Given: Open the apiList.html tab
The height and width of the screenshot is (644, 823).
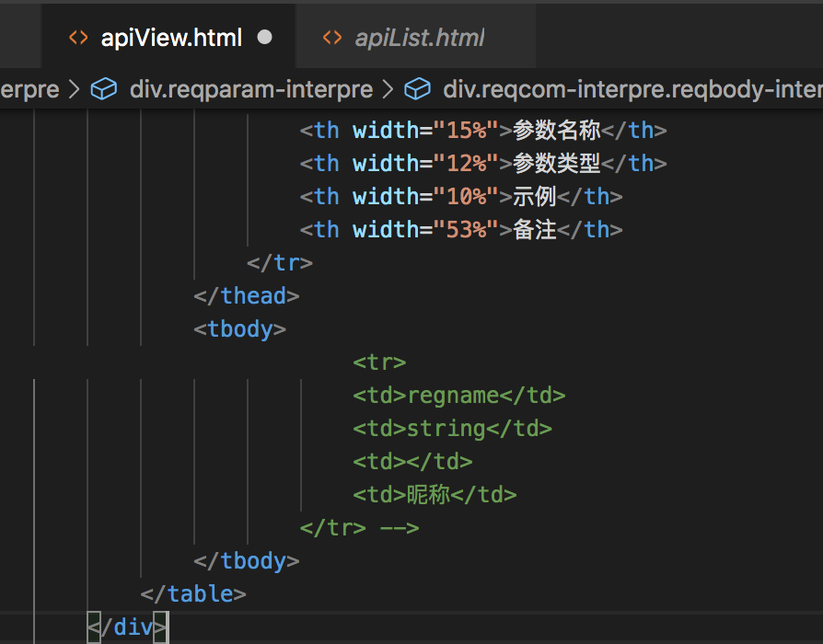Looking at the screenshot, I should click(416, 37).
